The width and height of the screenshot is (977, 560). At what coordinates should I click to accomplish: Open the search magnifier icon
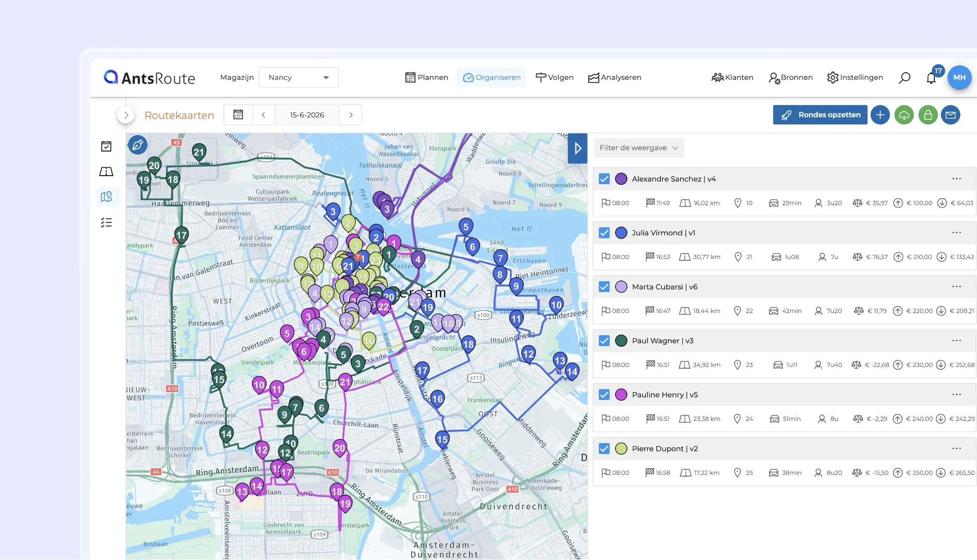904,78
